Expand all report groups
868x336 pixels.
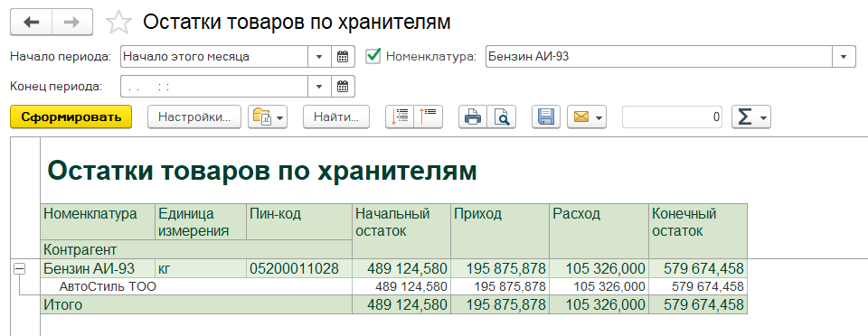400,117
